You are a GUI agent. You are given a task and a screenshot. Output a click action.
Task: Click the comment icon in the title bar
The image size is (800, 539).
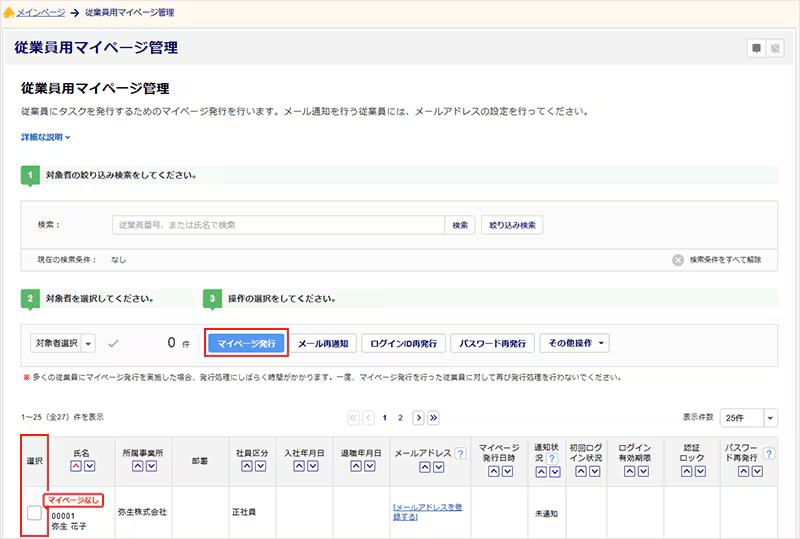pos(757,48)
